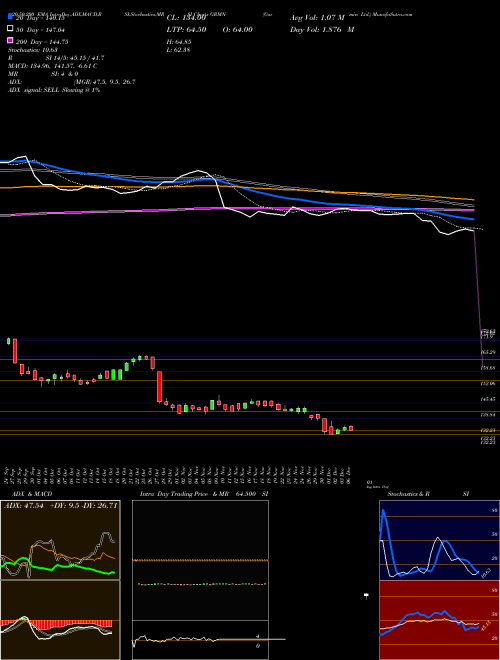
Task: Click the 'CL: 134.00' closing value
Action: coord(186,18)
